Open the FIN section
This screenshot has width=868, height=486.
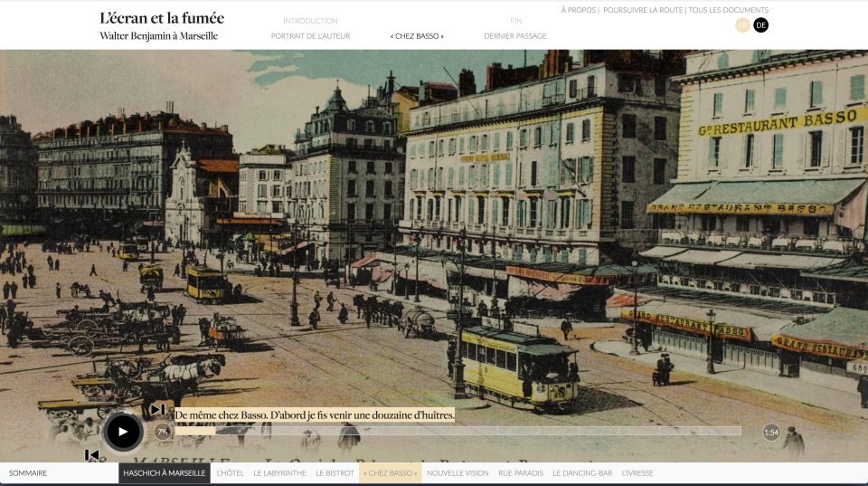click(x=516, y=21)
